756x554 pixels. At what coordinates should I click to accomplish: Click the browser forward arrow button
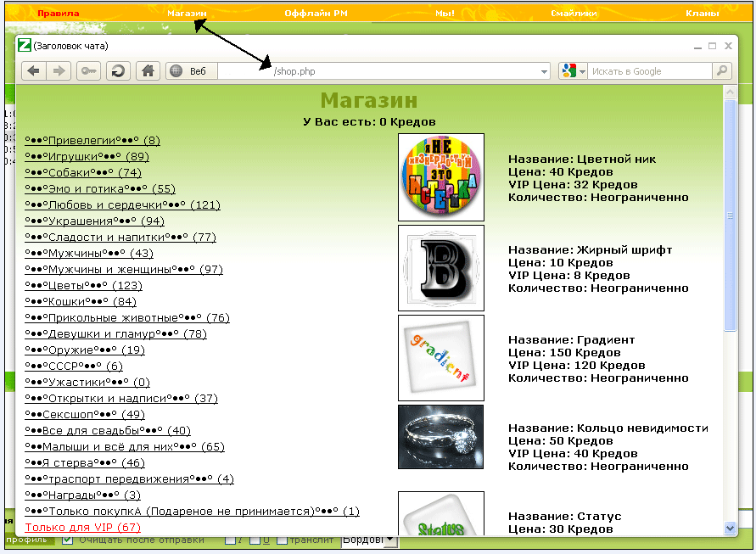pyautogui.click(x=59, y=71)
